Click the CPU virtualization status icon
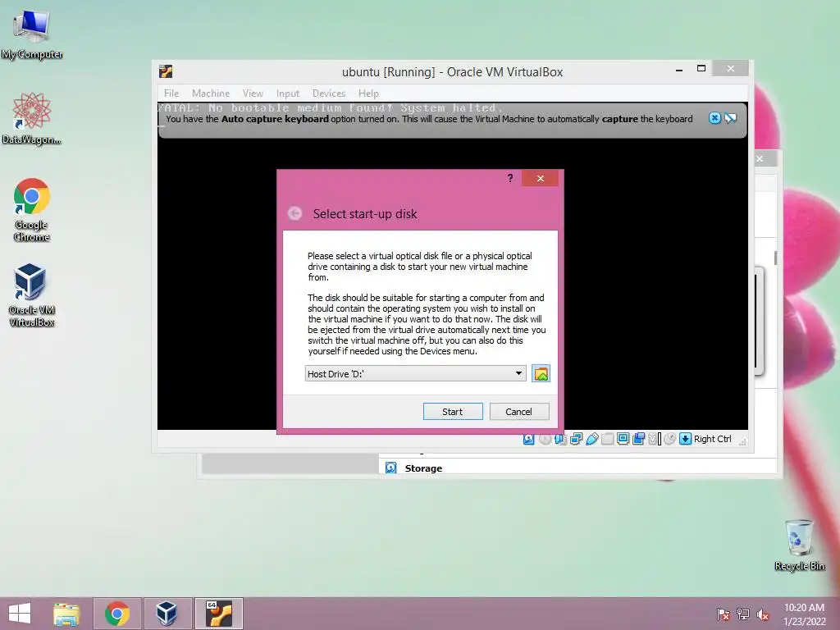Viewport: 840px width, 630px height. 652,439
